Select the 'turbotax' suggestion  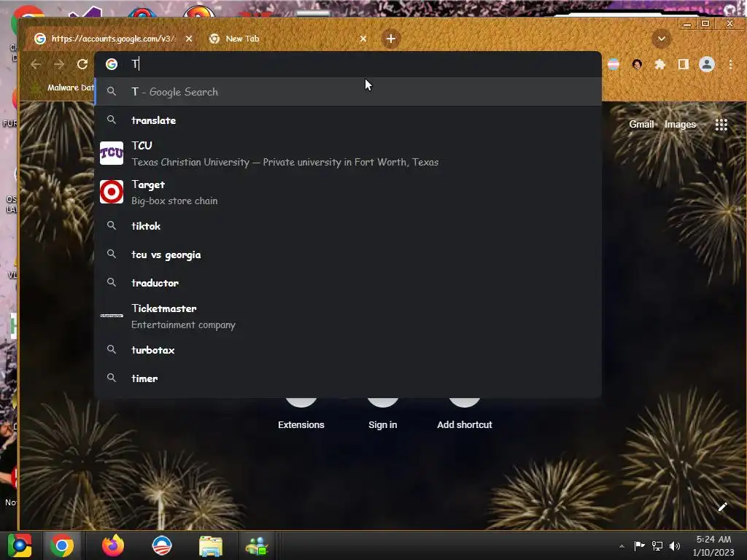(348, 349)
